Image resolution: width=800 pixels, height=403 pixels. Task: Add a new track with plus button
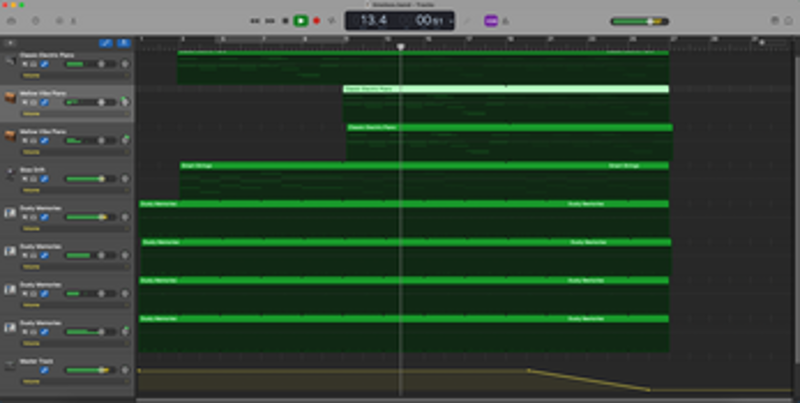(10, 43)
